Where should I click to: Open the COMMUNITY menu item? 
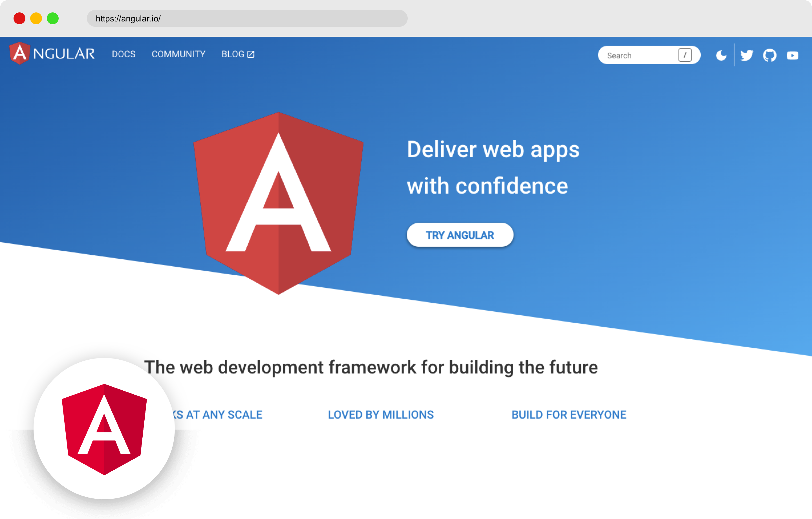[178, 54]
